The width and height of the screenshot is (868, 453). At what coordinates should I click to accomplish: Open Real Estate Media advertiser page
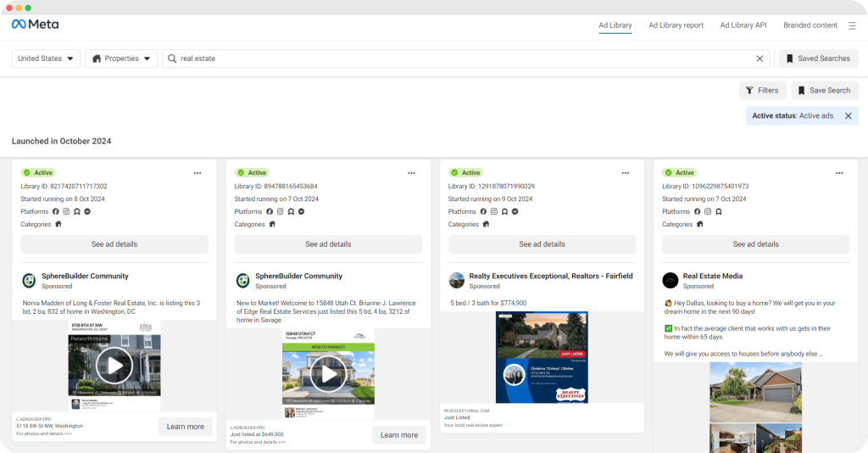[713, 276]
